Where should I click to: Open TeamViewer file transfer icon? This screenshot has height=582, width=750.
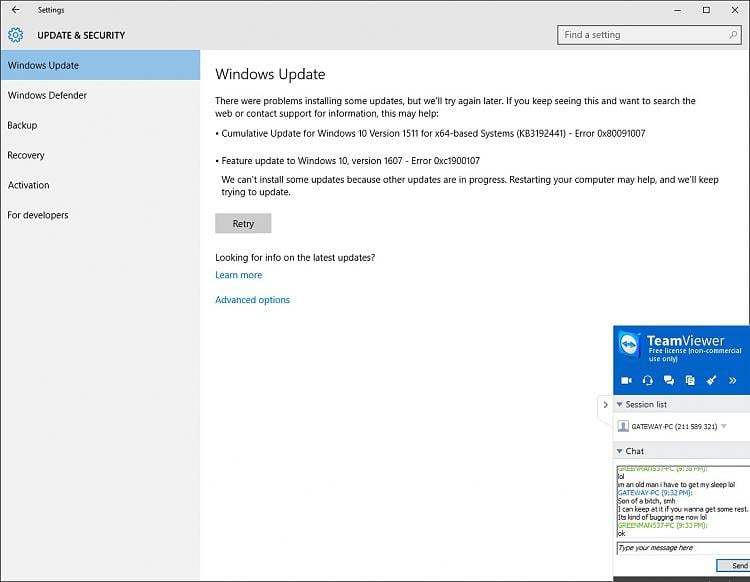pos(690,381)
